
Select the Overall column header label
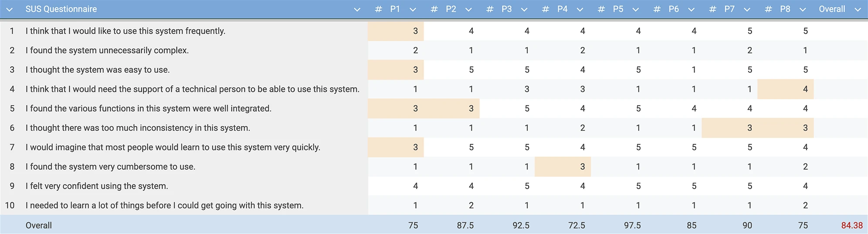coord(832,9)
